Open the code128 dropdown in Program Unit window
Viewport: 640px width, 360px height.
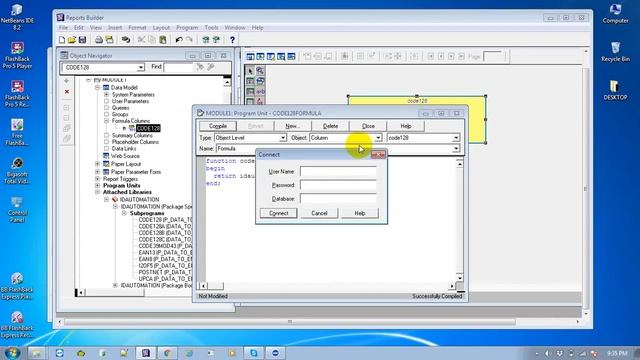456,138
